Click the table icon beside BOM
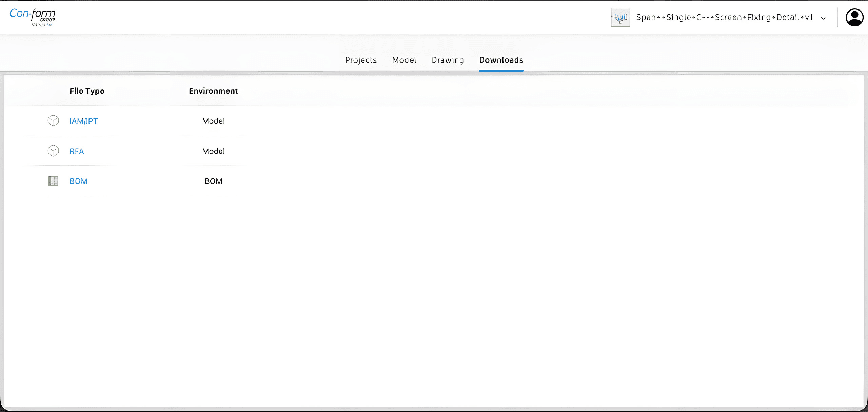 [x=53, y=181]
